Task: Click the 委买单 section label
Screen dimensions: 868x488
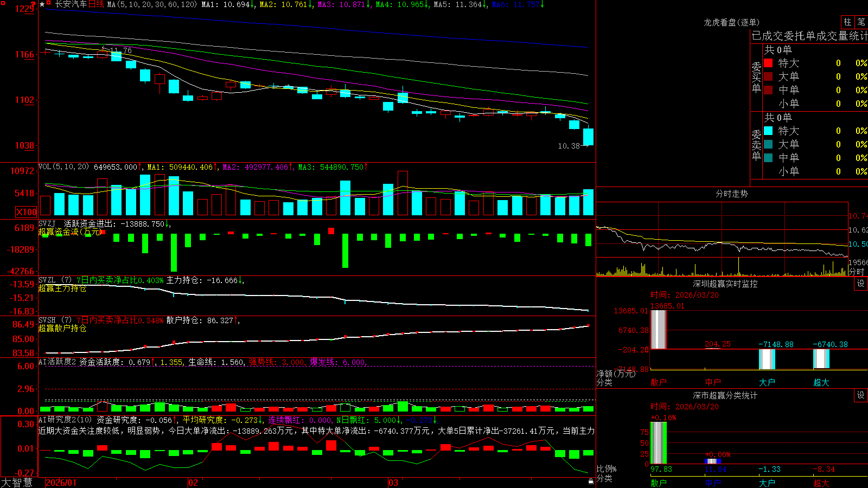Action: pyautogui.click(x=756, y=78)
